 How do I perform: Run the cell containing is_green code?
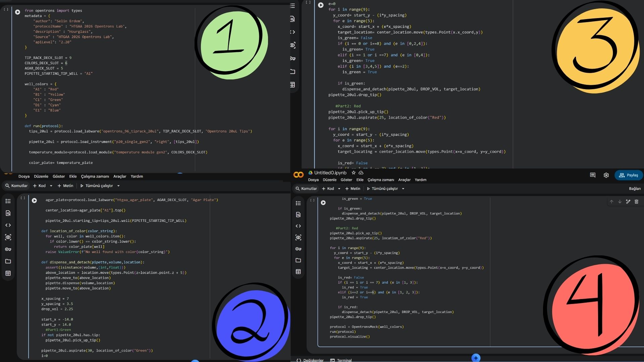(x=323, y=203)
